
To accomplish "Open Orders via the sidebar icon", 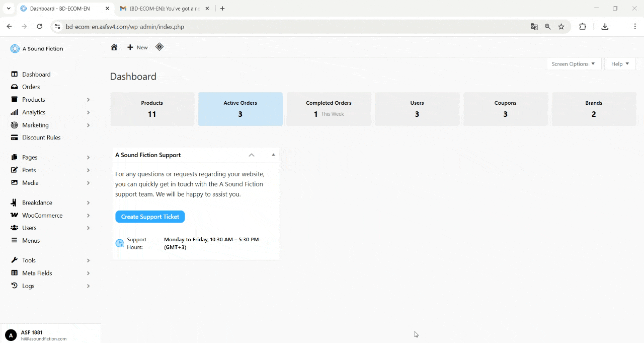I will coord(14,87).
